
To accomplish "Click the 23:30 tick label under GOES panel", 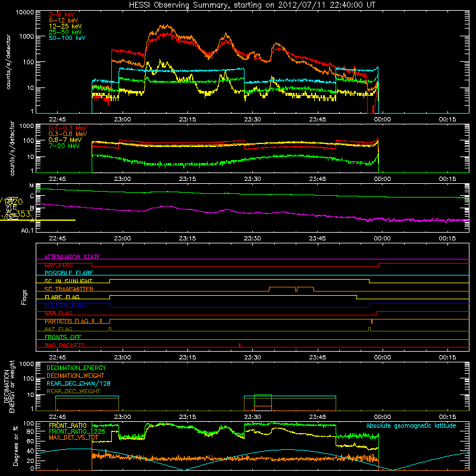I will [252, 239].
